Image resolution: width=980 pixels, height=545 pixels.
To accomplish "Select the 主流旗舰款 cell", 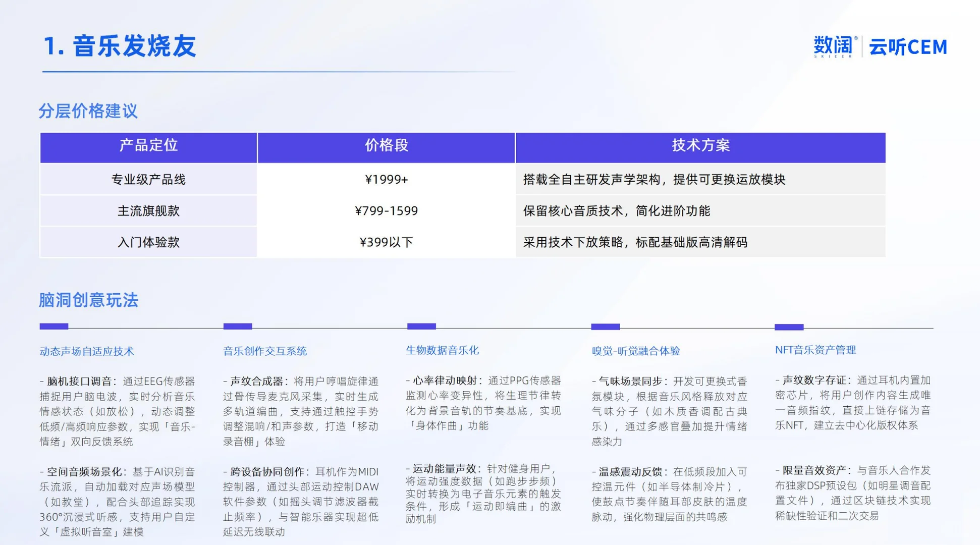I will 148,210.
